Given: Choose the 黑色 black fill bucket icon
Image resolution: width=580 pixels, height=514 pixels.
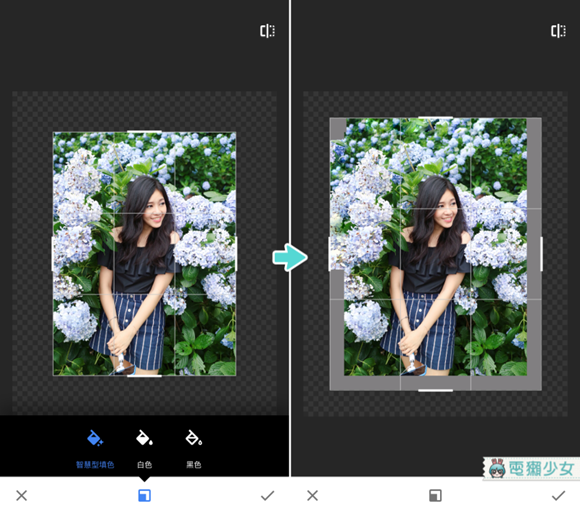Looking at the screenshot, I should click(x=193, y=438).
